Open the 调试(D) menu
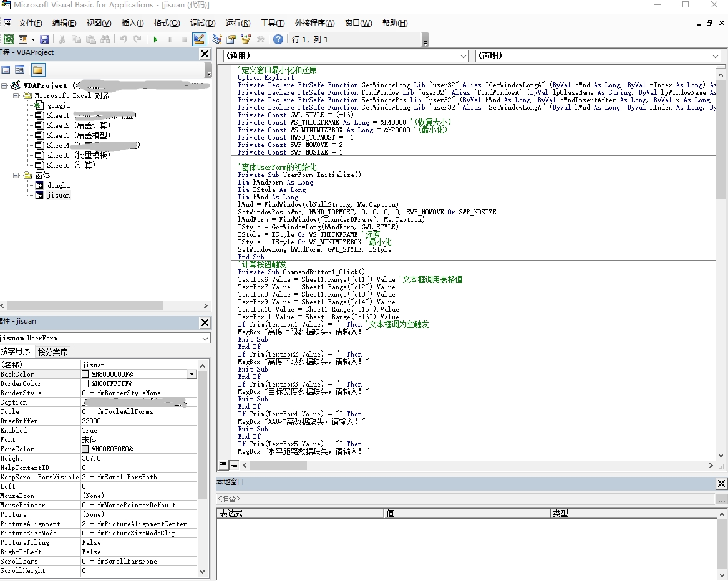 (x=202, y=23)
